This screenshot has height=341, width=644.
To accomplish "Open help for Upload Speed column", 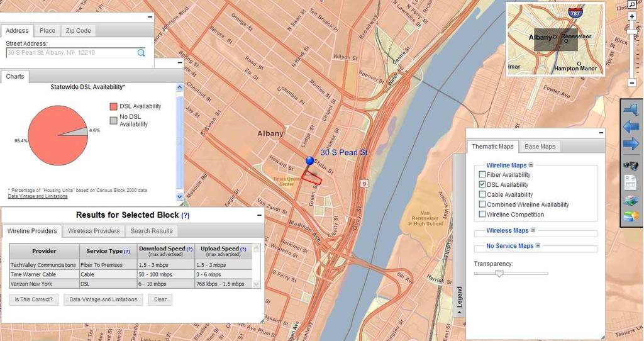I will 243,249.
